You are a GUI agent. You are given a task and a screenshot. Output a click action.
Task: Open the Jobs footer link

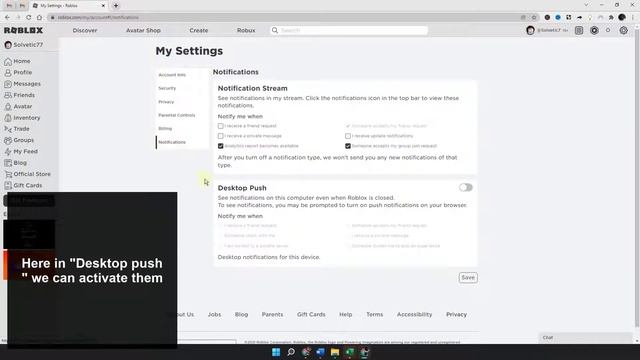point(214,315)
